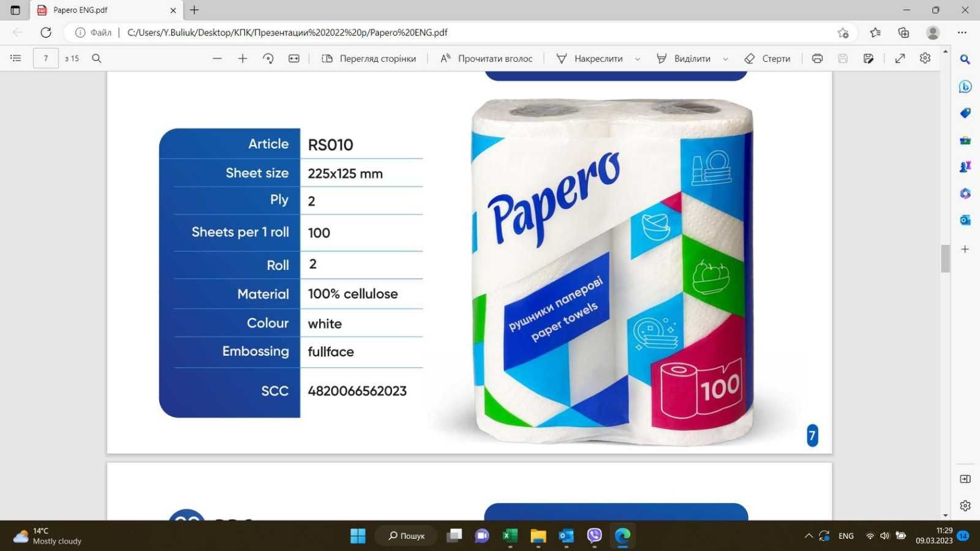The height and width of the screenshot is (551, 980).
Task: Open the user profile menu
Action: point(933,32)
